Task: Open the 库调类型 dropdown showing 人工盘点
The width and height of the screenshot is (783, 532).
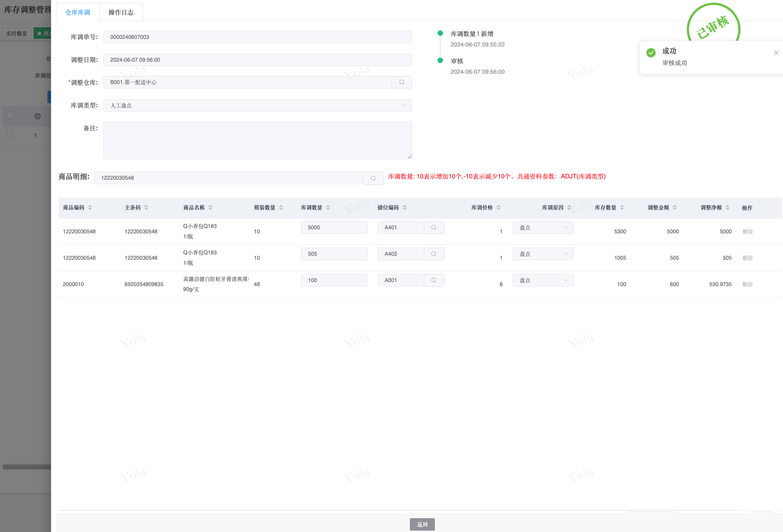Action: coord(258,106)
